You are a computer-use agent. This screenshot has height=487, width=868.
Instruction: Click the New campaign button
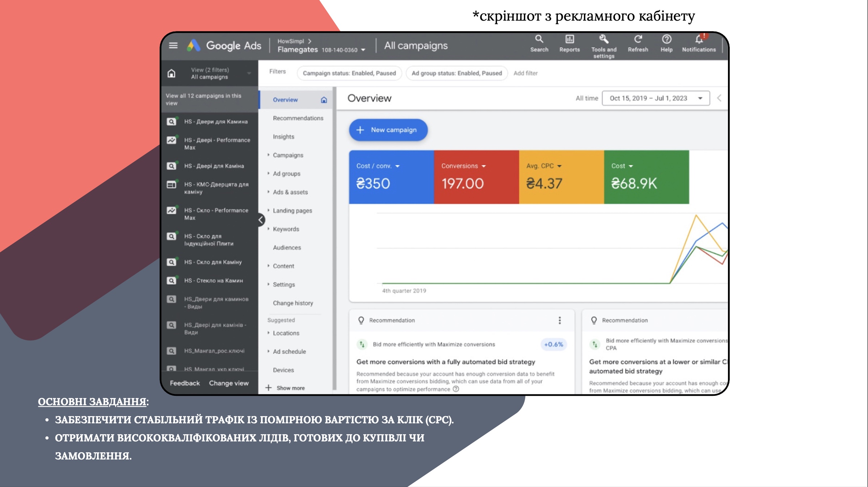(x=388, y=130)
